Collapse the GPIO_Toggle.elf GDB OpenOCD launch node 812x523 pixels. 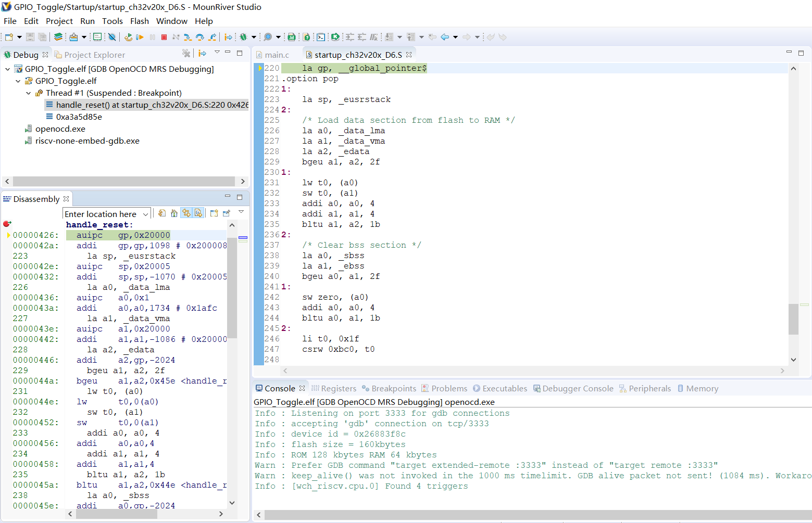pyautogui.click(x=8, y=69)
